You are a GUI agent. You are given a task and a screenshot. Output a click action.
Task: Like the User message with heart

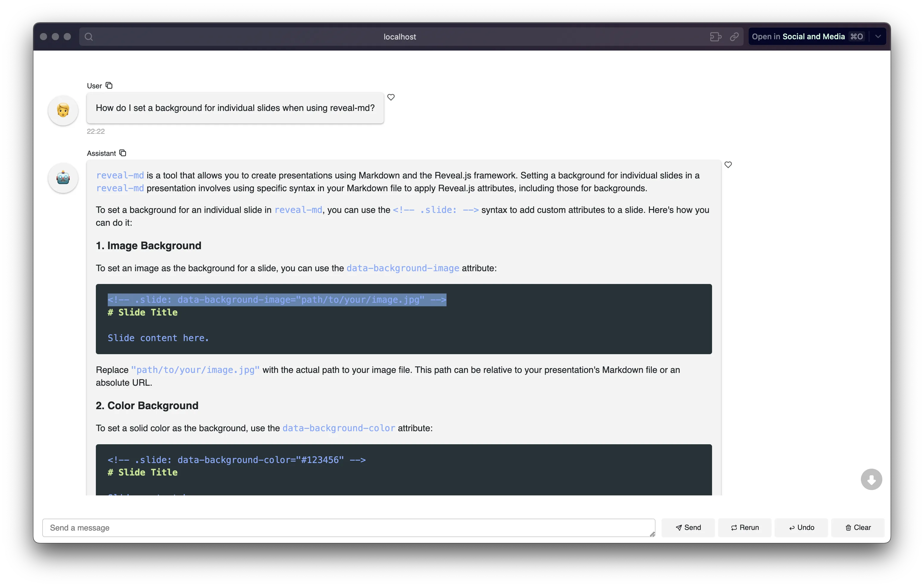coord(391,97)
